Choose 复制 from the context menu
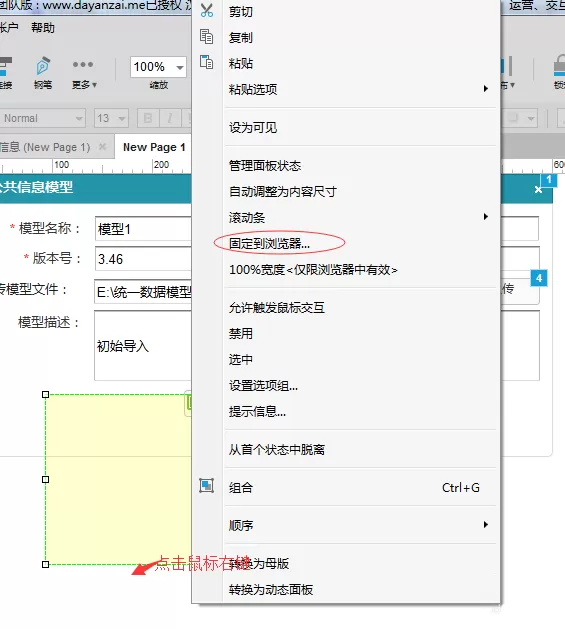Viewport: 565px width, 629px height. (x=346, y=38)
